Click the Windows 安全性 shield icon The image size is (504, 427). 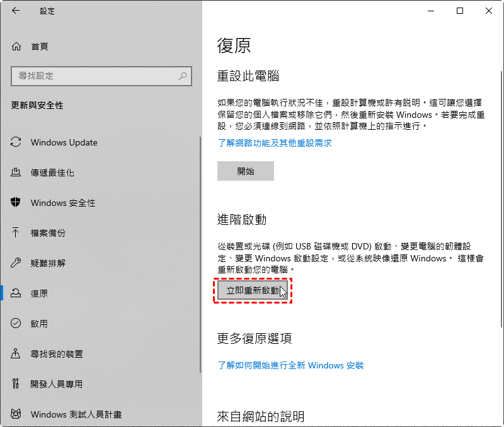[x=15, y=202]
